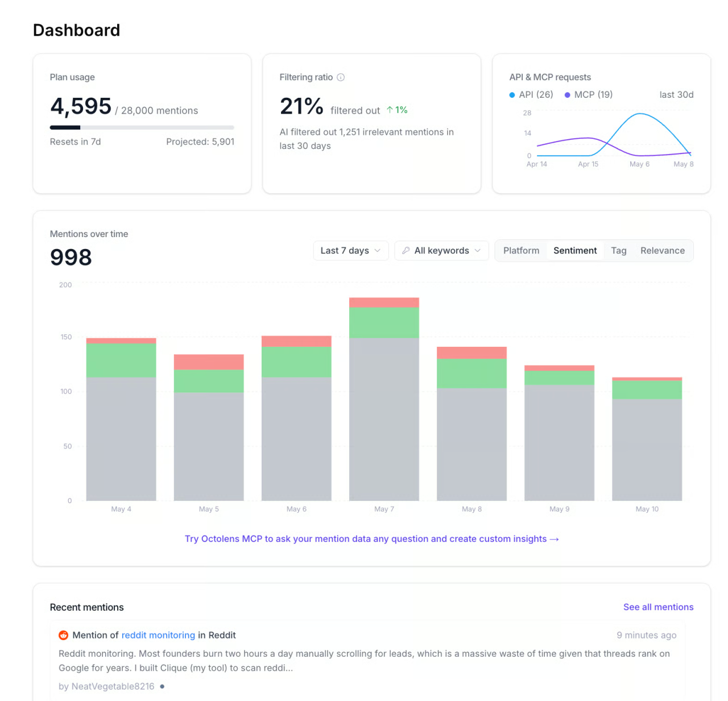Screen dimensions: 728x701
Task: Click the API (26) legend label
Action: click(536, 95)
